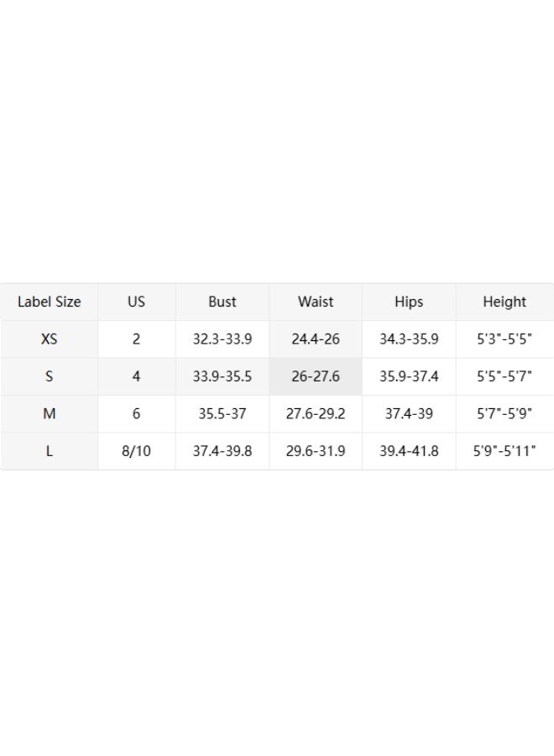Viewport: 554px width, 756px height.
Task: Select the L size row label
Action: 50,451
